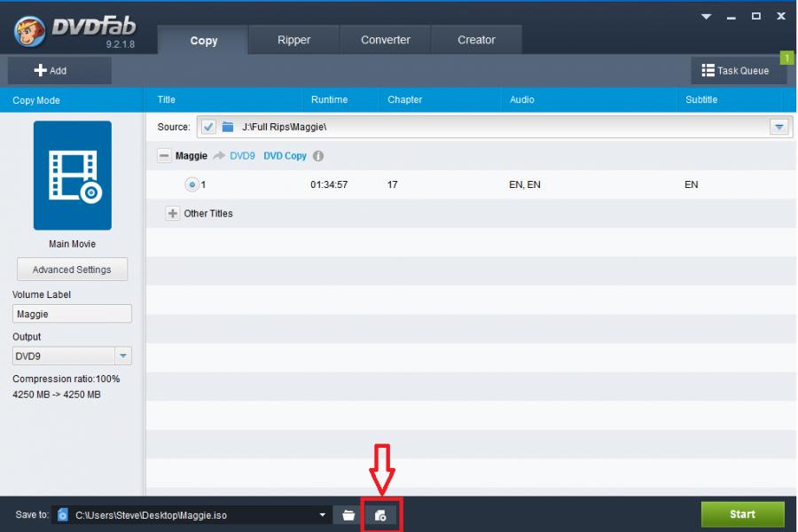Viewport: 798px width, 532px height.
Task: Click the Main Movie label
Action: tap(73, 244)
